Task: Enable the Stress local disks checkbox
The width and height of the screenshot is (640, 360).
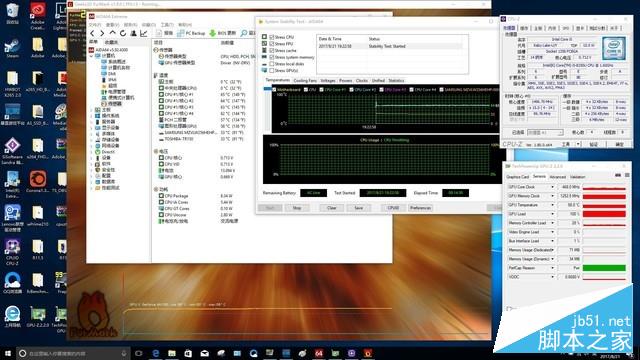Action: tap(271, 64)
